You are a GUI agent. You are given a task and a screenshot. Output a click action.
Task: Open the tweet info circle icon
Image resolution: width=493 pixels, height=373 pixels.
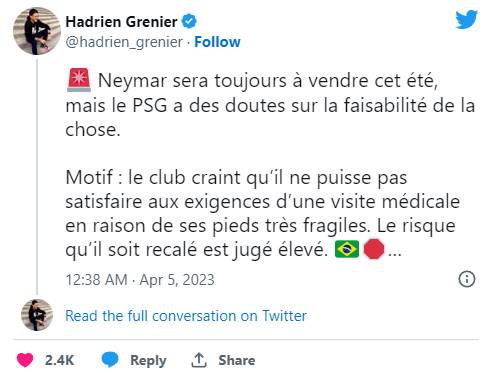[x=467, y=279]
